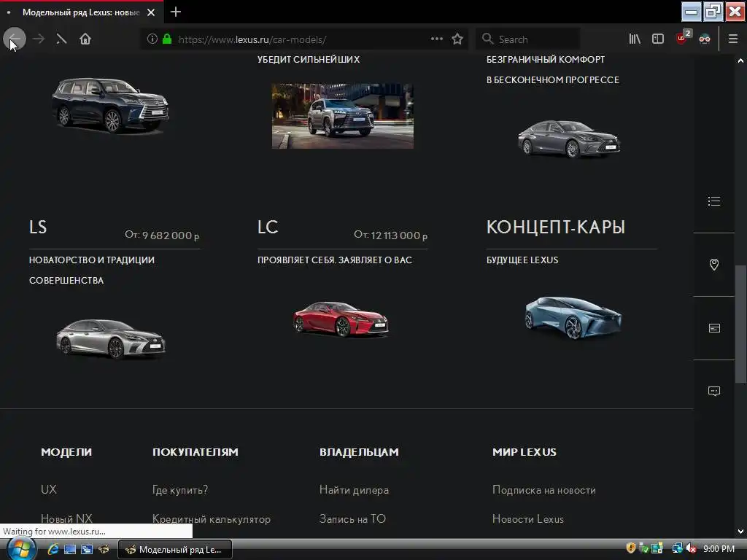Click price 'От: 12 113 000 р'

point(391,236)
